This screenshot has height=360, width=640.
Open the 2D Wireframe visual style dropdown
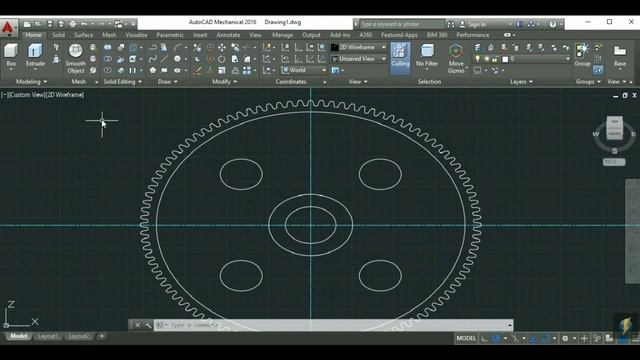[x=359, y=47]
